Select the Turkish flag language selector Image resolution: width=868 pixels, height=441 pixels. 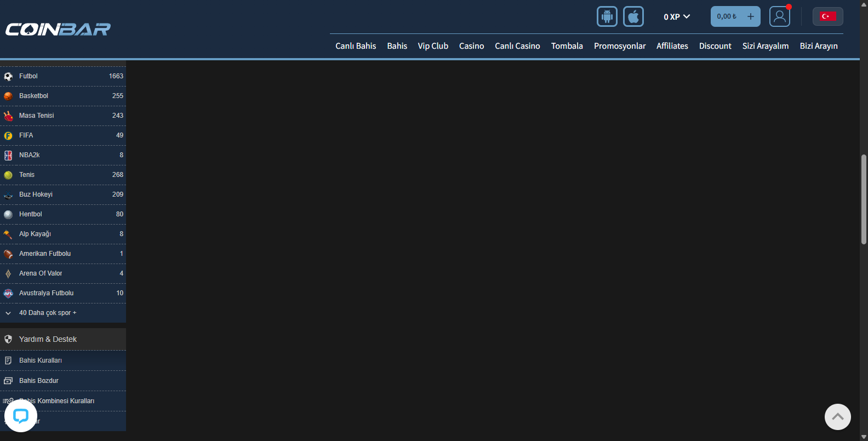tap(827, 16)
